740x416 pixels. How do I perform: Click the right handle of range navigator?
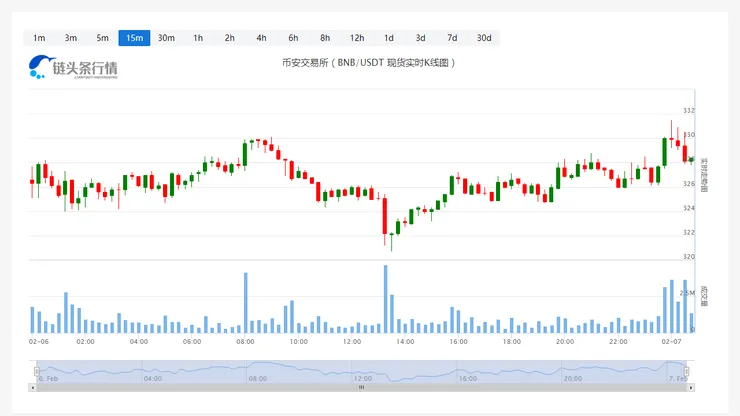click(x=687, y=372)
